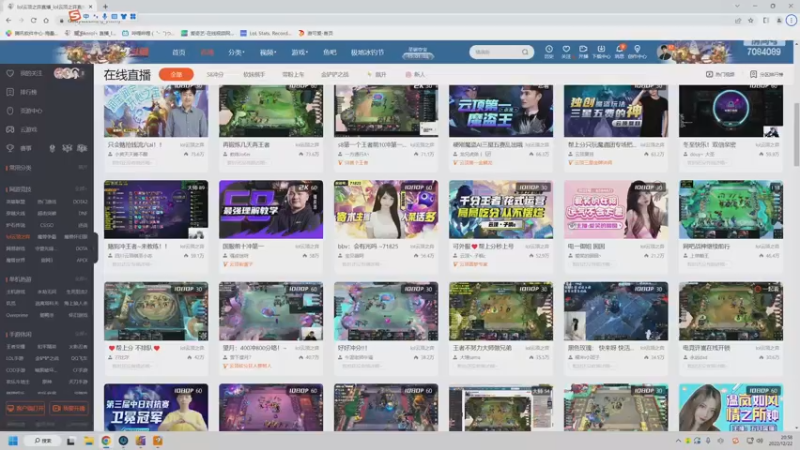Click the 我的关注 heart icon in sidebar
800x450 pixels.
(x=10, y=73)
